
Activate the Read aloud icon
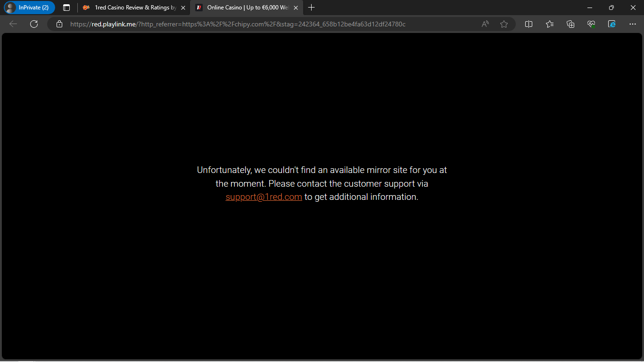point(485,24)
